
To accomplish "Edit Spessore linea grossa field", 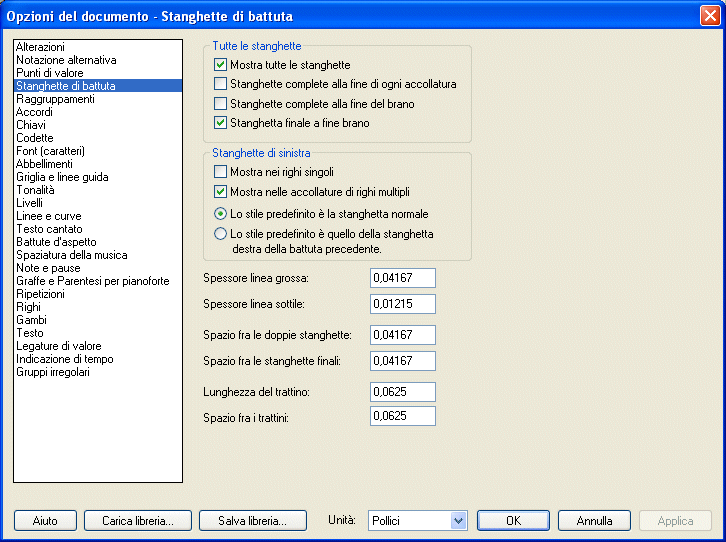I will [x=403, y=278].
